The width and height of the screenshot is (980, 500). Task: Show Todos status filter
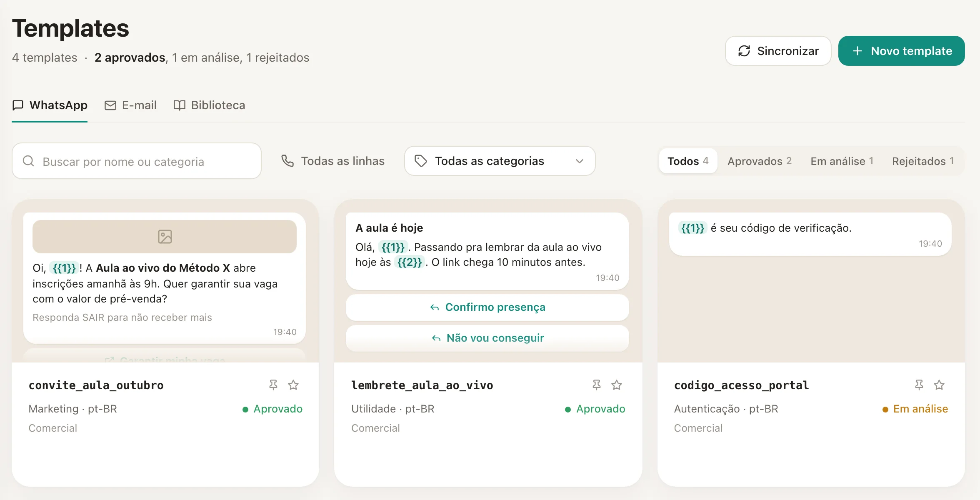(x=688, y=161)
